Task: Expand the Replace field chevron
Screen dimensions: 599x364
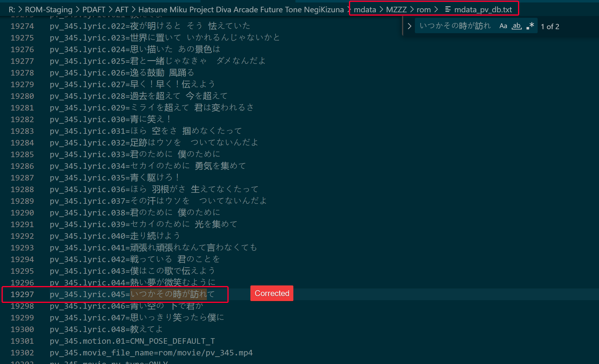Action: coord(409,26)
